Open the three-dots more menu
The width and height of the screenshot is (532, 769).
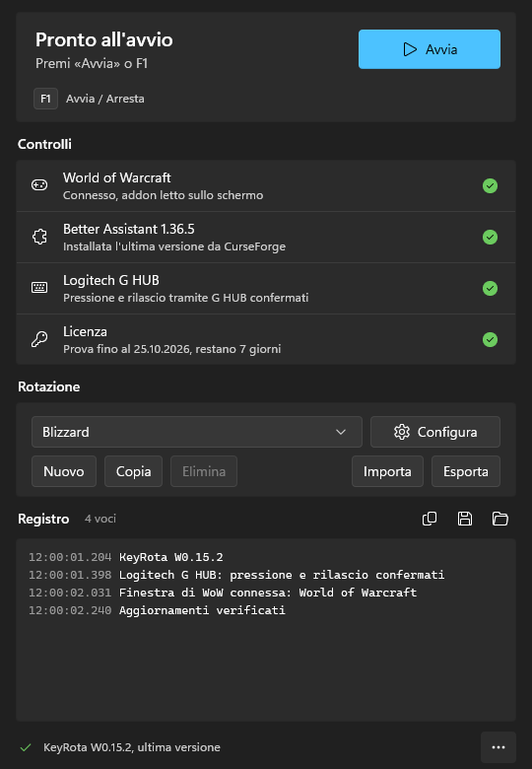[499, 747]
